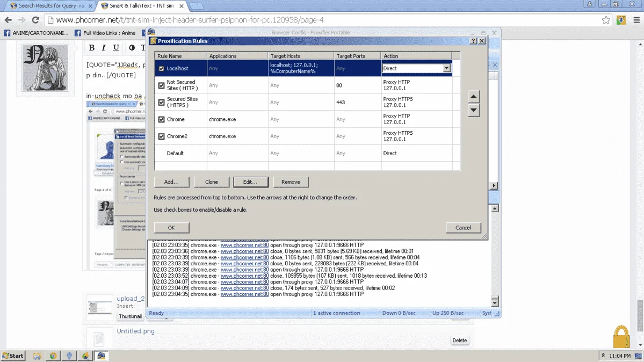The image size is (644, 362).
Task: Uncheck Not Secured Sites (HTTP) rule
Action: tap(162, 85)
